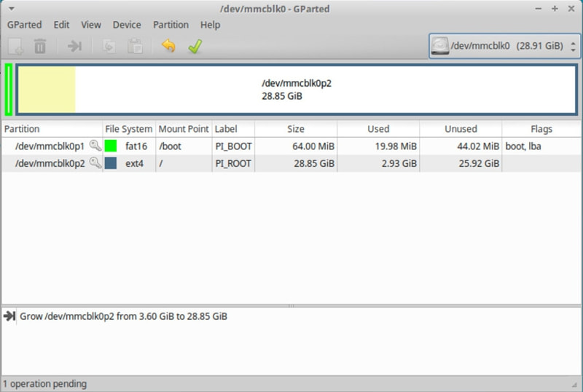Click the Paste partition clipboard icon

(135, 47)
